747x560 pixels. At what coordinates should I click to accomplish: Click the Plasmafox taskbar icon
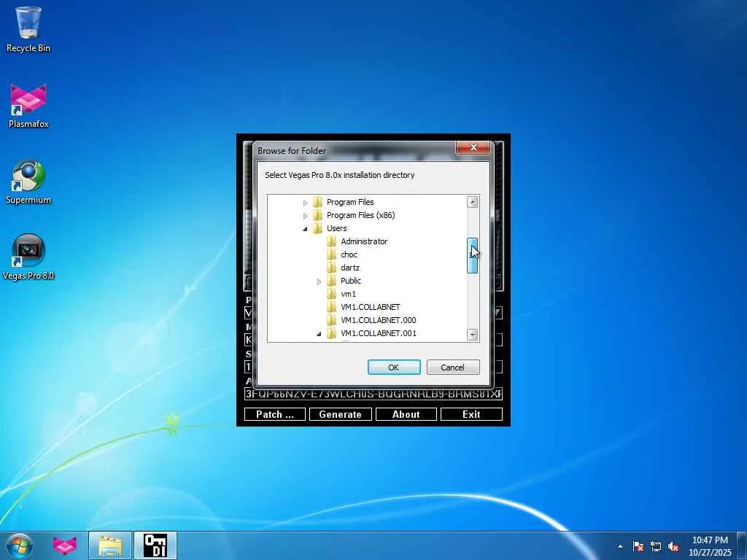tap(64, 545)
